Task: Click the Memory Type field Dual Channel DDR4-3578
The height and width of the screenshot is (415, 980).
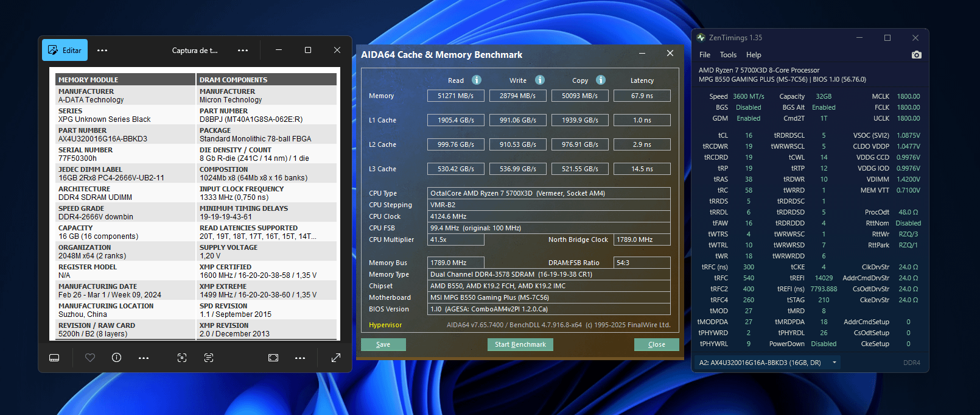Action: click(x=549, y=274)
